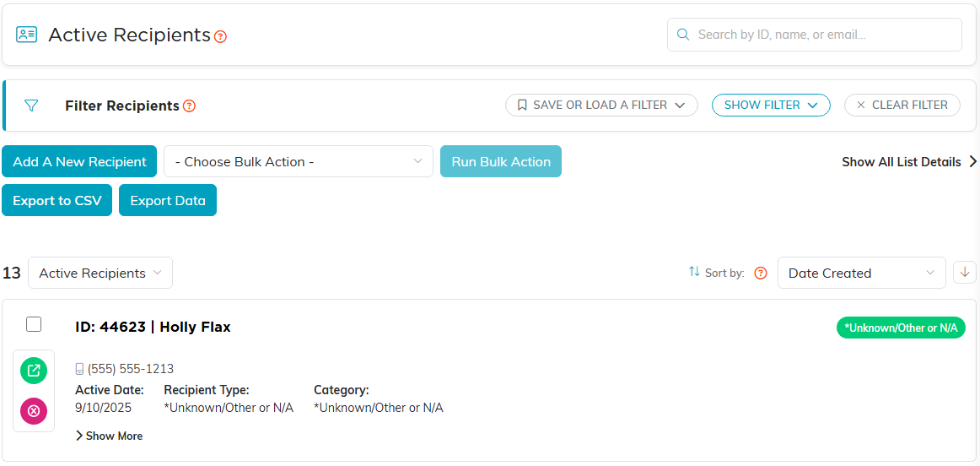This screenshot has width=980, height=466.
Task: Open help icon beside Active Recipients title
Action: [x=220, y=37]
